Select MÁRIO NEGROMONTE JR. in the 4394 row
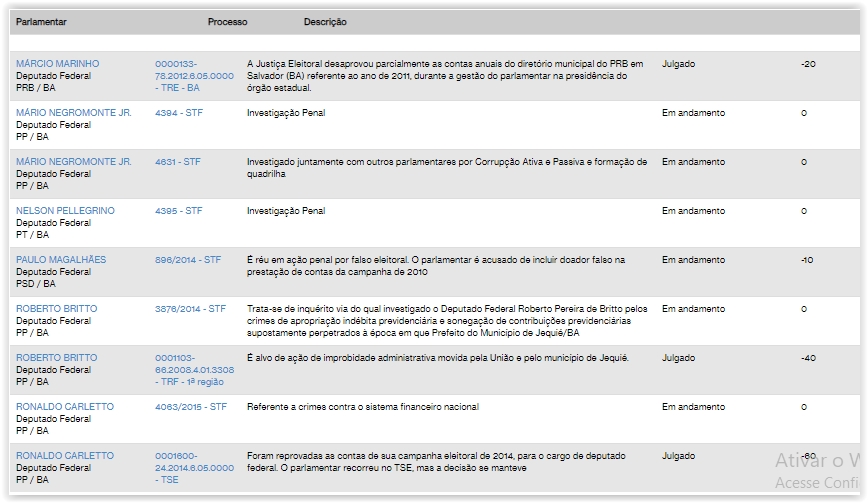This screenshot has width=868, height=503. (73, 113)
